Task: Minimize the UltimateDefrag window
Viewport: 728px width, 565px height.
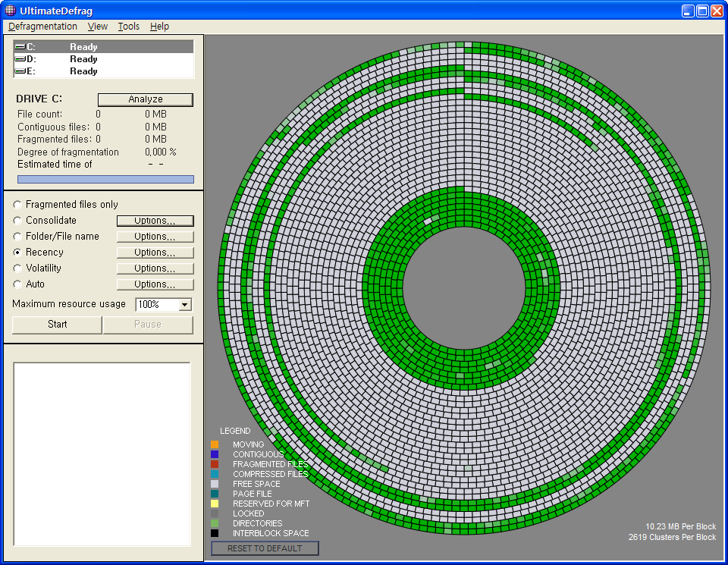Action: 688,11
